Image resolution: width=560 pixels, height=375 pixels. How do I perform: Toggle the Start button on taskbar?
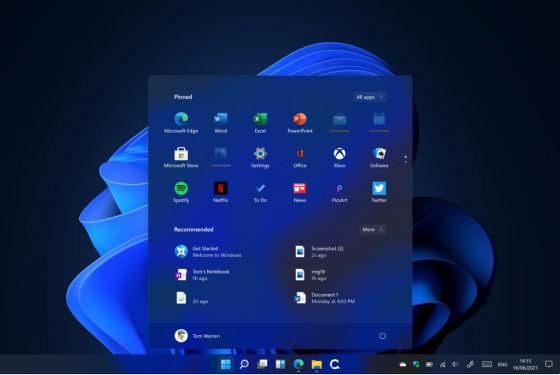[226, 364]
